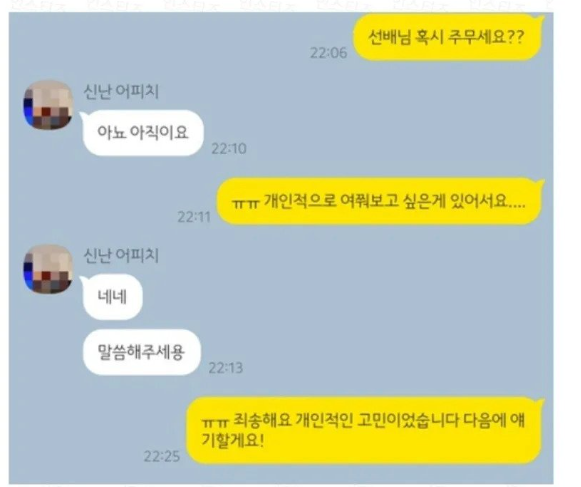The width and height of the screenshot is (581, 487).
Task: Click sender name 신난 어피치 above 아뇨 아직이요
Action: tap(121, 92)
